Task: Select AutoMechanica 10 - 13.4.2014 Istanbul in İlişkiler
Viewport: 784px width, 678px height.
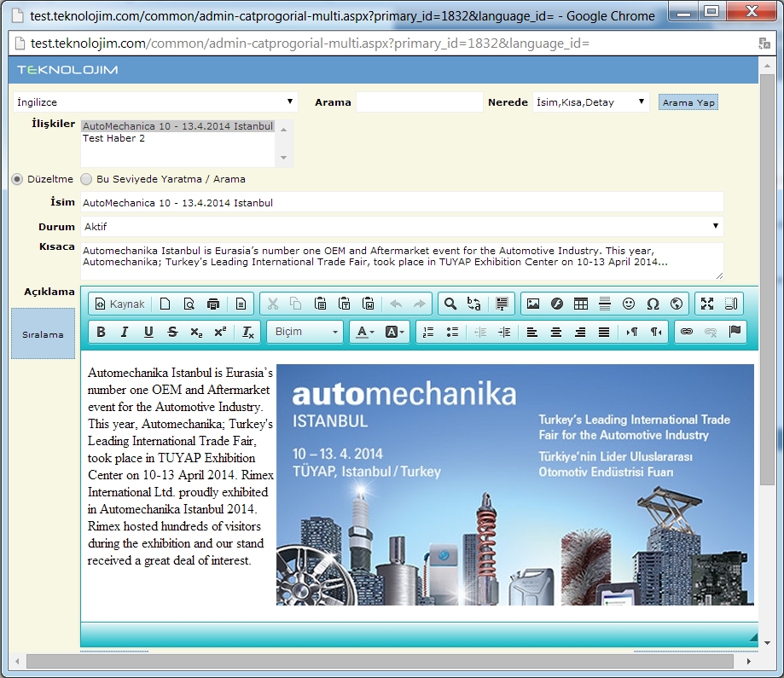Action: (177, 126)
